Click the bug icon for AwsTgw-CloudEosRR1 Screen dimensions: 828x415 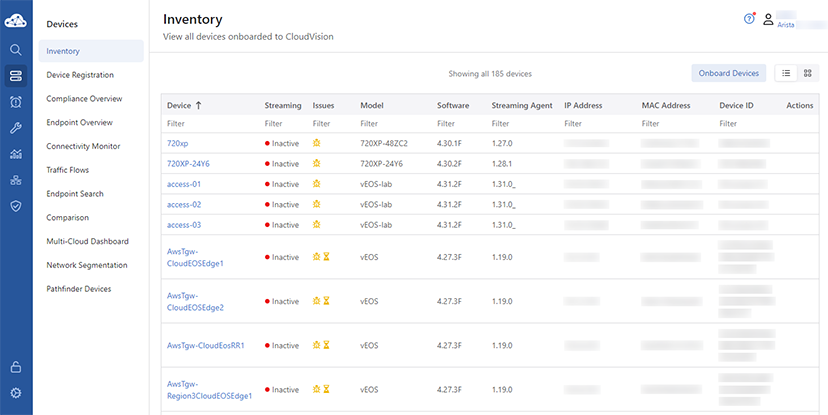[x=316, y=345]
